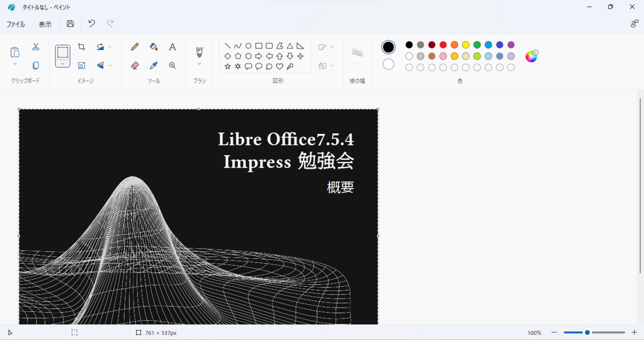Pick the lightning bolt shape
The image size is (644, 340).
coord(290,66)
